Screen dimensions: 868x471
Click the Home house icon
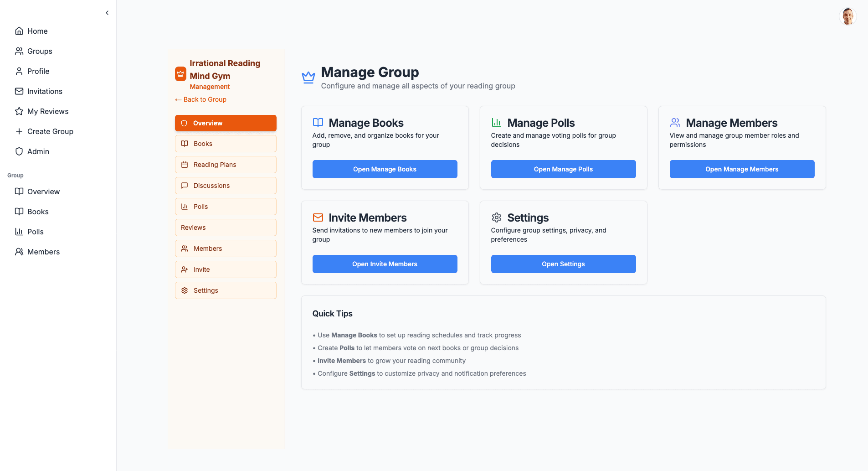19,31
